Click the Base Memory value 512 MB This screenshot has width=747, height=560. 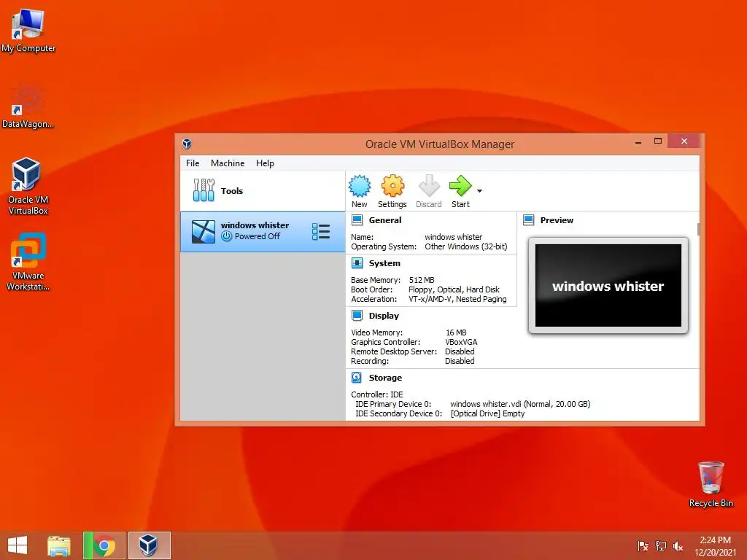[422, 280]
